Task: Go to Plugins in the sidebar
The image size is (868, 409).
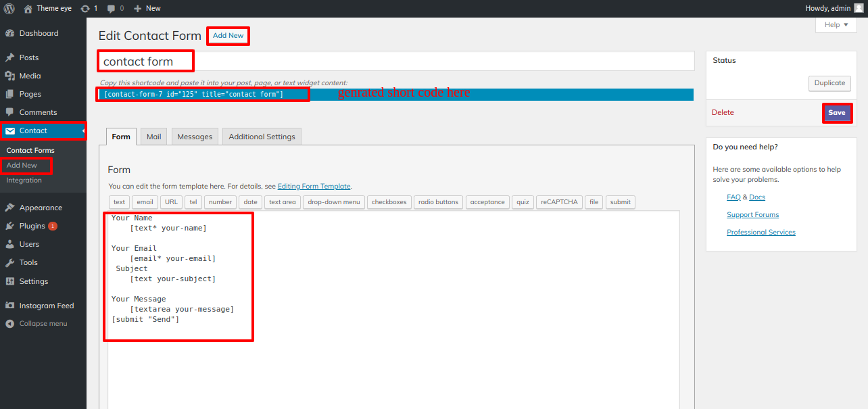Action: (32, 226)
